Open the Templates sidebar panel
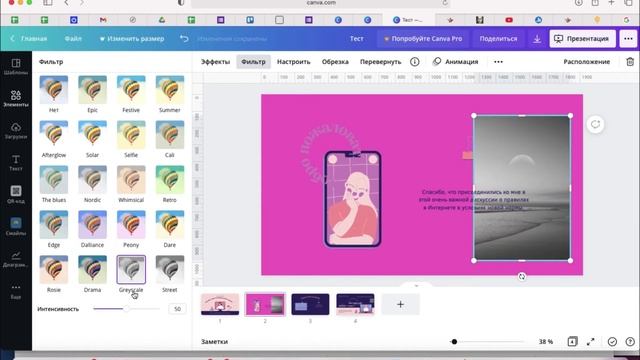The width and height of the screenshot is (640, 360). click(16, 67)
